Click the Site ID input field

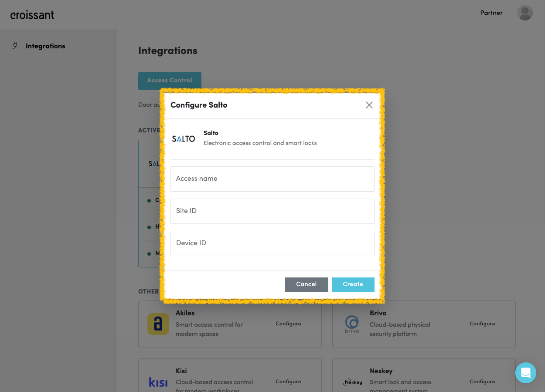coord(272,211)
